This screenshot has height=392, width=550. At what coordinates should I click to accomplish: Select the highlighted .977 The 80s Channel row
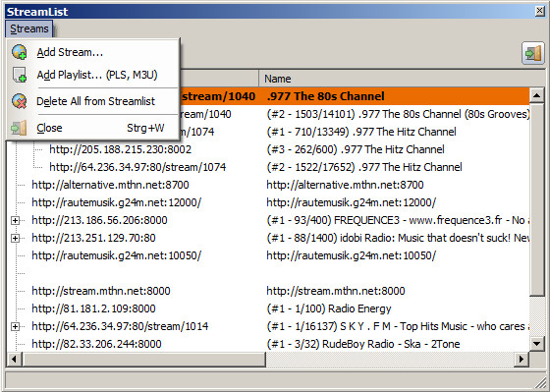click(x=355, y=96)
